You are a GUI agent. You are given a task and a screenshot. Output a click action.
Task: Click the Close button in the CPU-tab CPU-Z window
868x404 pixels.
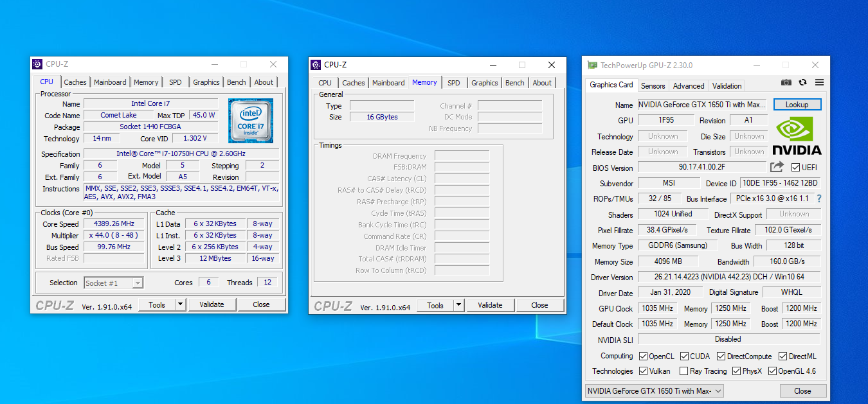(261, 304)
